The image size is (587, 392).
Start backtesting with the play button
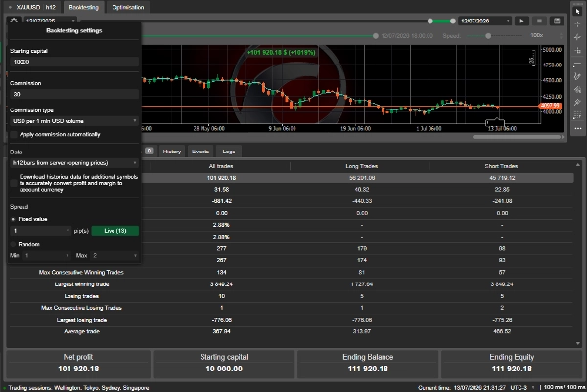coord(521,21)
